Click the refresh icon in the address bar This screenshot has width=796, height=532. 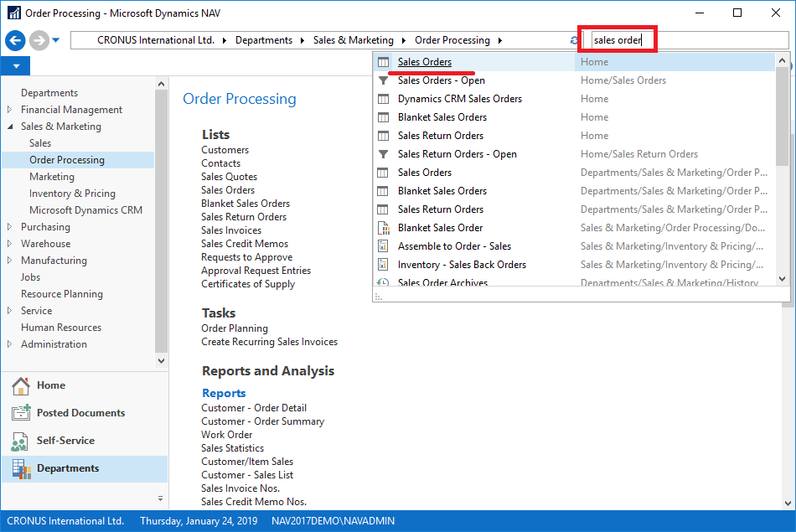pyautogui.click(x=574, y=40)
